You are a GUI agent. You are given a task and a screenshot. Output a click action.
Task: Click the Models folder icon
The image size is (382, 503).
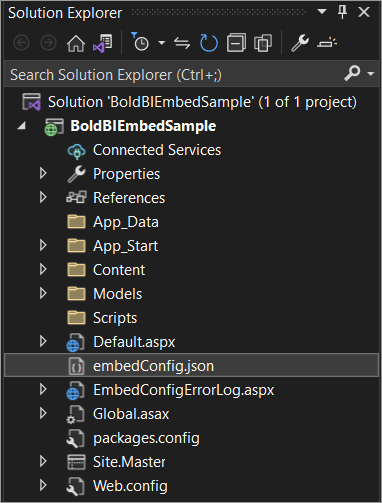(x=76, y=293)
